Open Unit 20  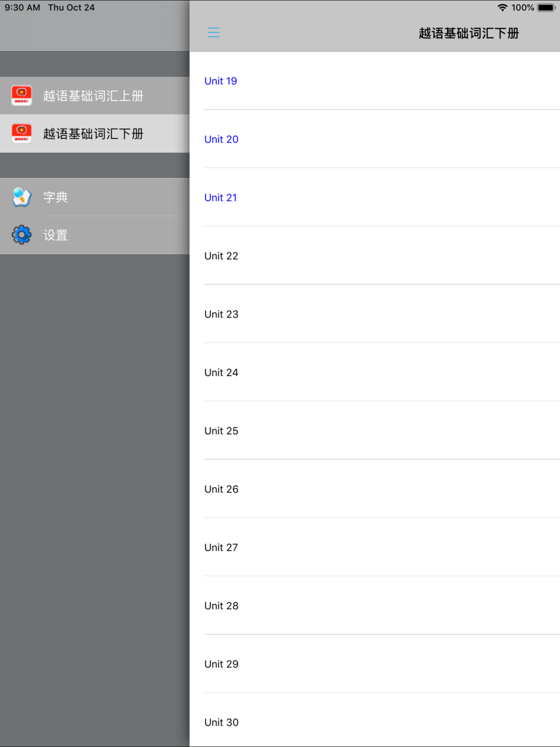[x=375, y=139]
